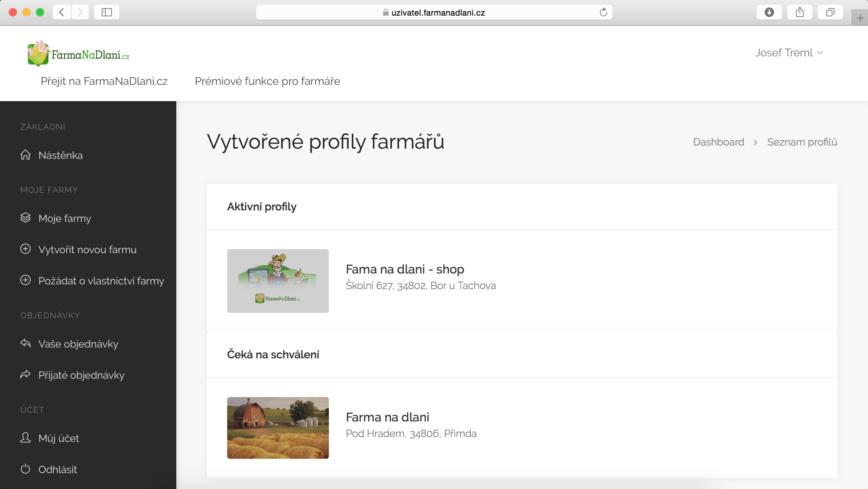Viewport: 868px width, 489px height.
Task: Click plus icon for Požádat o vlastnictví farmy
Action: point(25,280)
